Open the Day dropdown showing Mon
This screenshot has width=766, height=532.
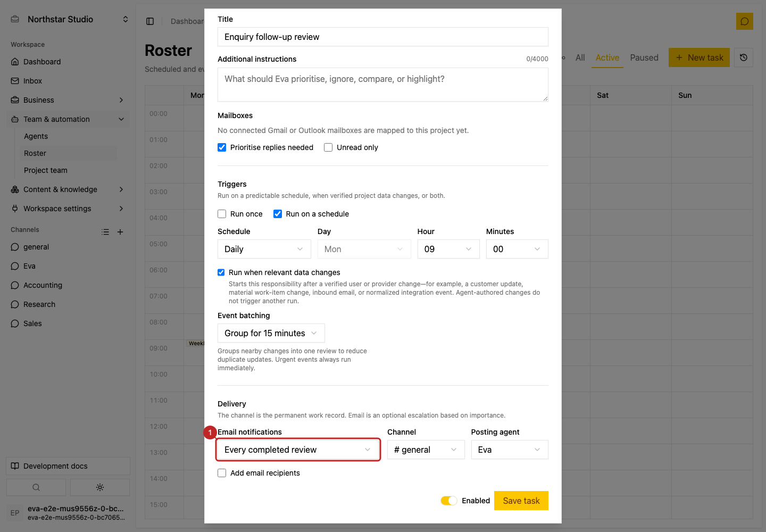[x=364, y=249]
